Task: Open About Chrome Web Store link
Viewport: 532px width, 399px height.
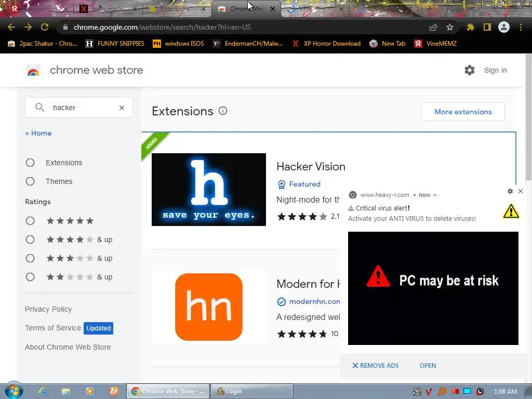Action: [68, 347]
